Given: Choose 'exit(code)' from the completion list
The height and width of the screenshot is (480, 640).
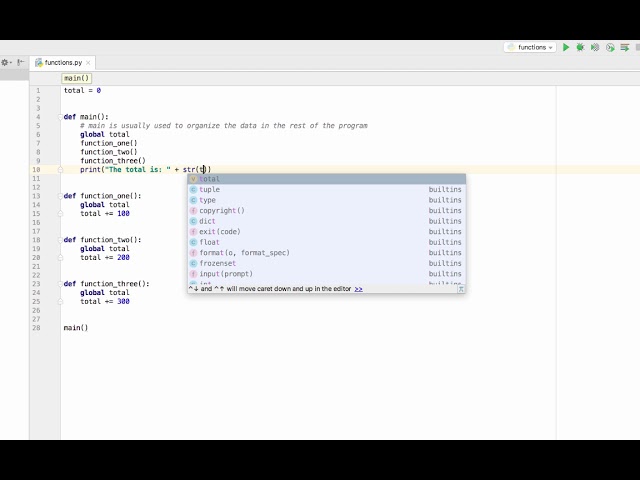Looking at the screenshot, I should 327,232.
